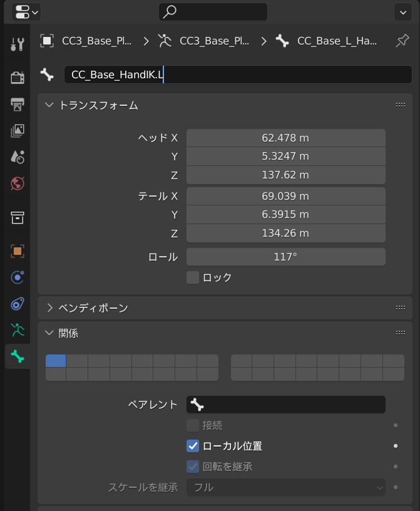Open the スケールを継承 dropdown showing フル
The width and height of the screenshot is (420, 511).
click(x=285, y=487)
